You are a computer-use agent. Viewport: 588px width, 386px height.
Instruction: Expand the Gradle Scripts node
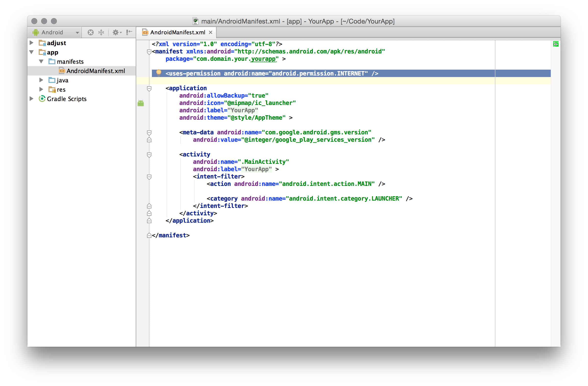click(32, 99)
